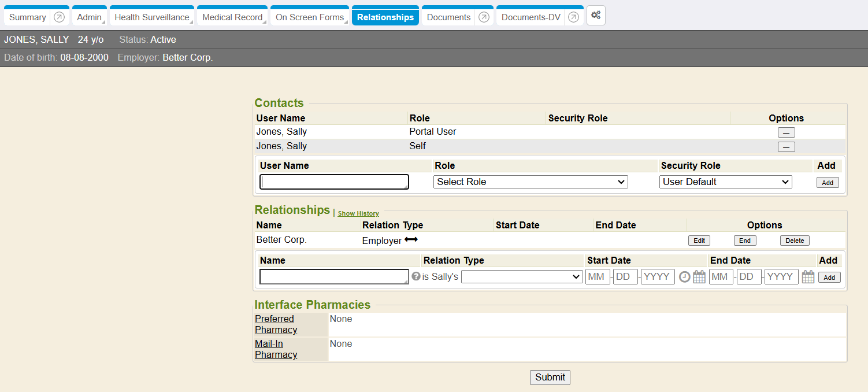Open the End Date calendar picker
868x392 pixels.
click(x=808, y=277)
